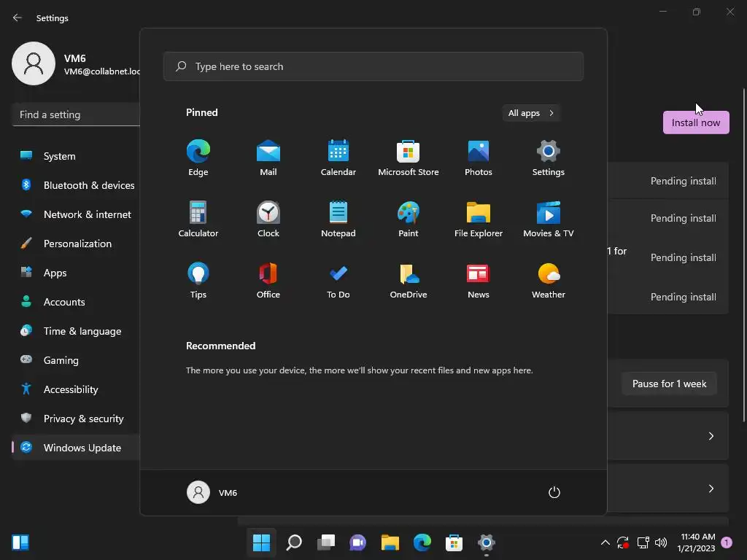The image size is (747, 560).
Task: Open Network & internet settings
Action: (76, 214)
